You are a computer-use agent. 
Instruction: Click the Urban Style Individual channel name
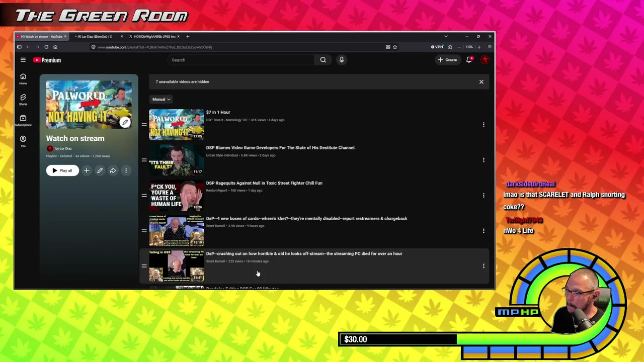(222, 155)
